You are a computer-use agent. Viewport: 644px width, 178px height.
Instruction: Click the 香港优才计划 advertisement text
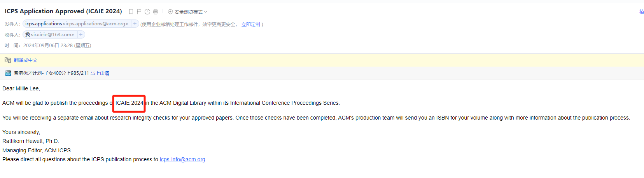point(51,73)
